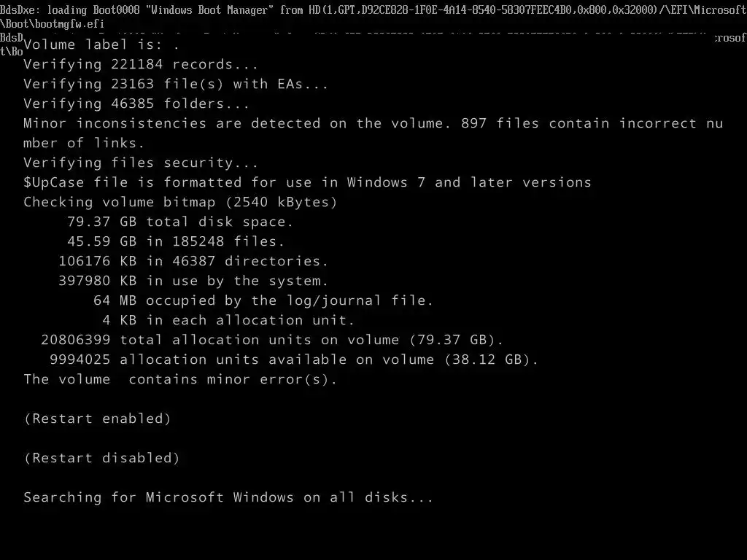Click "45.59 GB in 185248 files" text

176,241
